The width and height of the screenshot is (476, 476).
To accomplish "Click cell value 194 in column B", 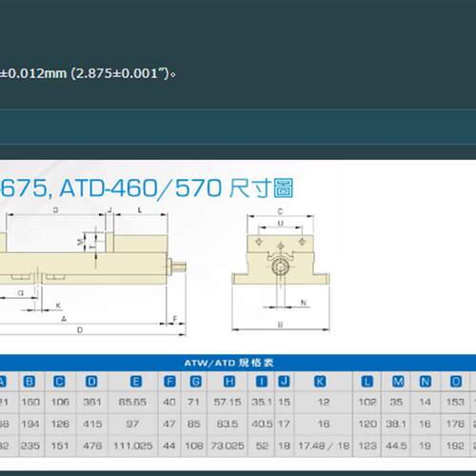I will (x=30, y=424).
